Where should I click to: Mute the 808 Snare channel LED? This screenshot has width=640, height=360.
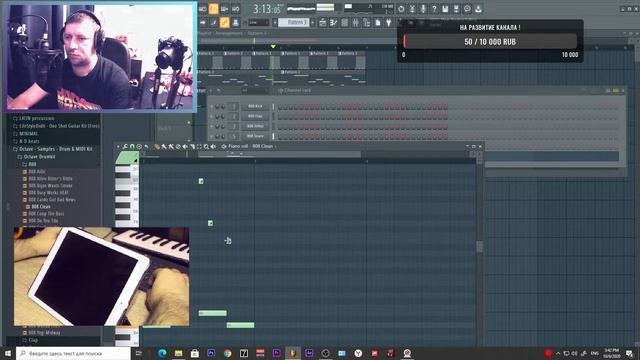click(x=212, y=136)
